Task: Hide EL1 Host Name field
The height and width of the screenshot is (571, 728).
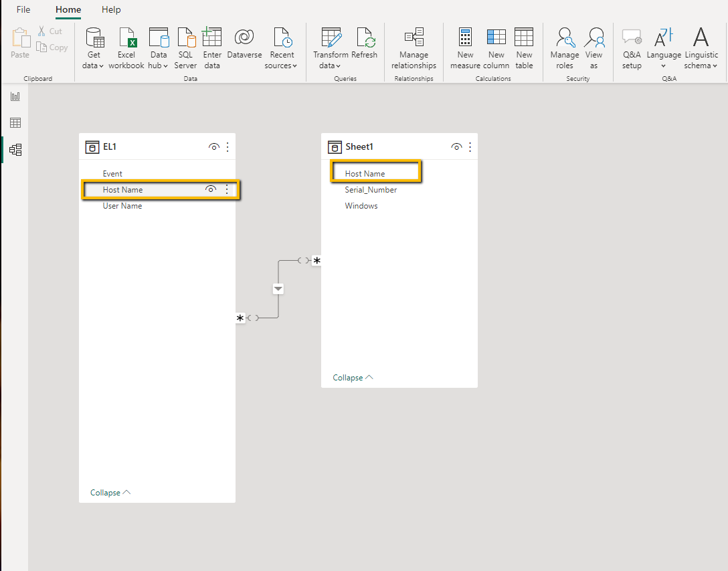Action: (x=211, y=189)
